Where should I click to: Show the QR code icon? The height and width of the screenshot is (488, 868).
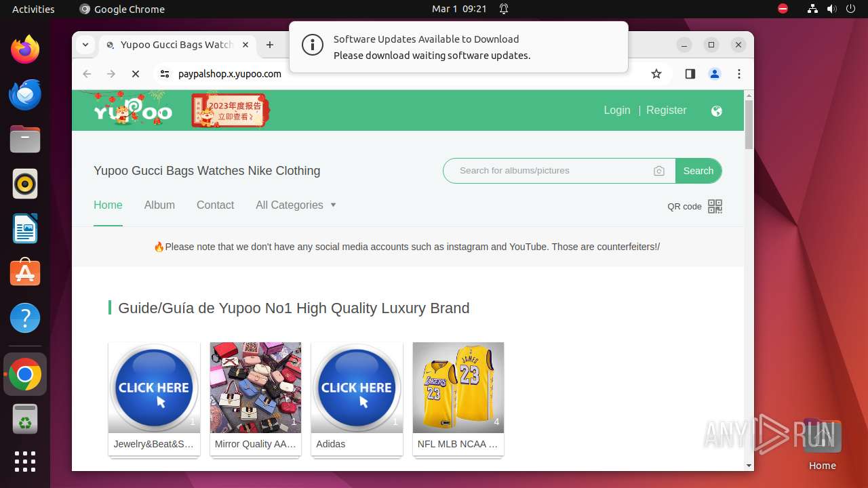(715, 206)
